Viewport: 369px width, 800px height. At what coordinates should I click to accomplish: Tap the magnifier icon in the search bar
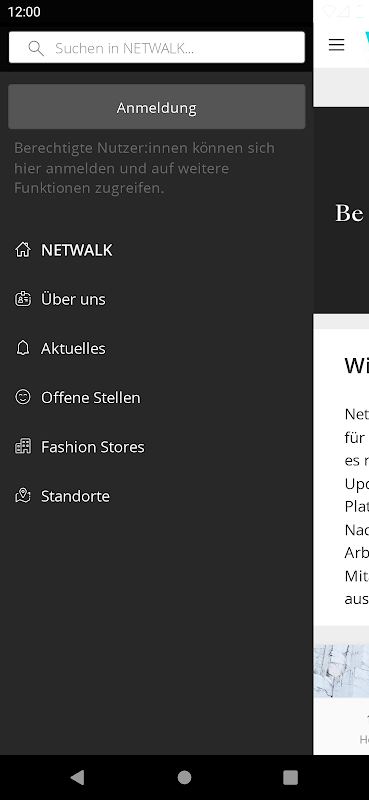coord(36,48)
